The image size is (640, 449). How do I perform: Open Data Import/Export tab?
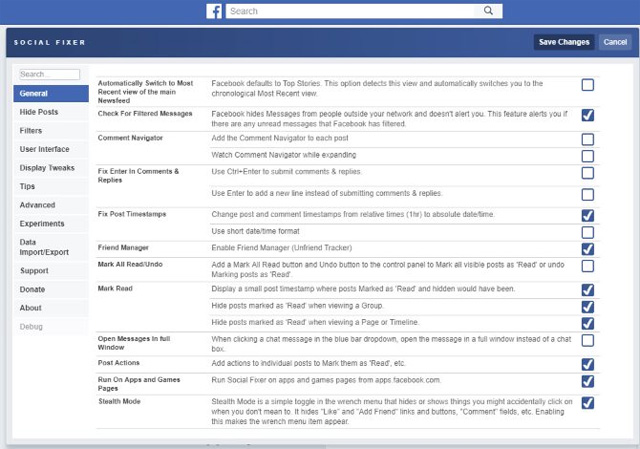click(x=51, y=247)
